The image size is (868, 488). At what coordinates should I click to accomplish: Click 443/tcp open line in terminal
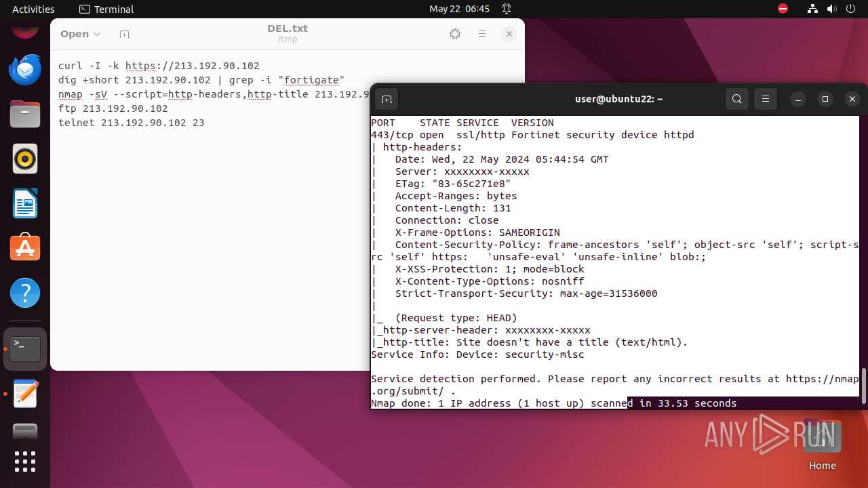tap(532, 135)
